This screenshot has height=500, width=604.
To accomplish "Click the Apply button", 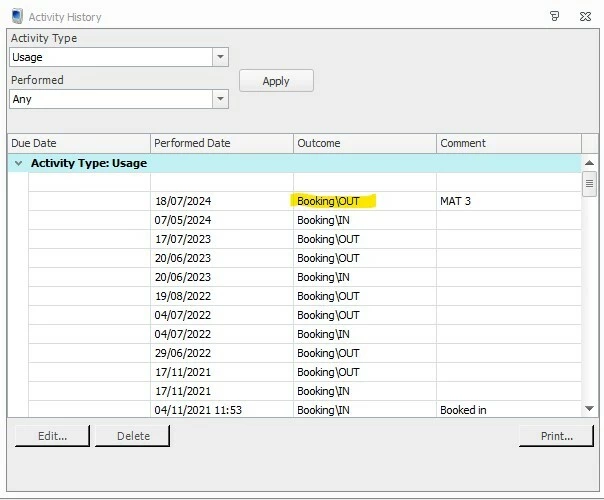I will click(x=276, y=81).
